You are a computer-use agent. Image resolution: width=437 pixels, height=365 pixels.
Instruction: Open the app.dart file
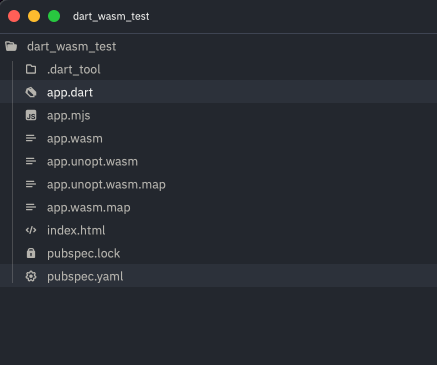[x=218, y=92]
